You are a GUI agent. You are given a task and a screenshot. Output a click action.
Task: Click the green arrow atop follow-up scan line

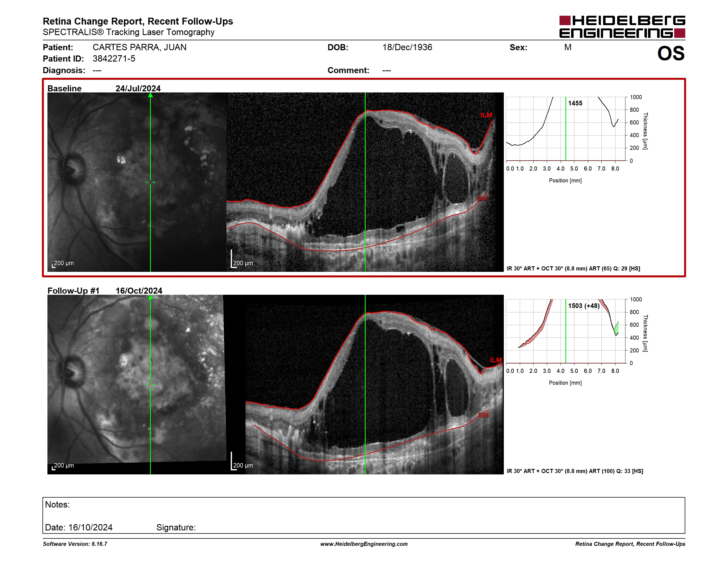[150, 298]
